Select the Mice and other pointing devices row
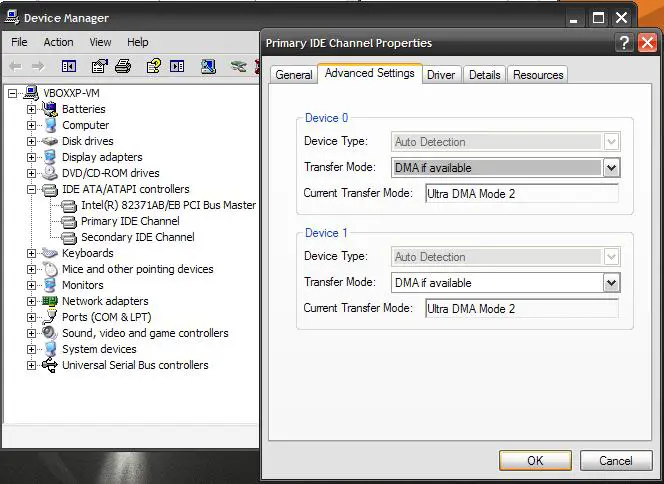This screenshot has height=484, width=664. pos(138,269)
